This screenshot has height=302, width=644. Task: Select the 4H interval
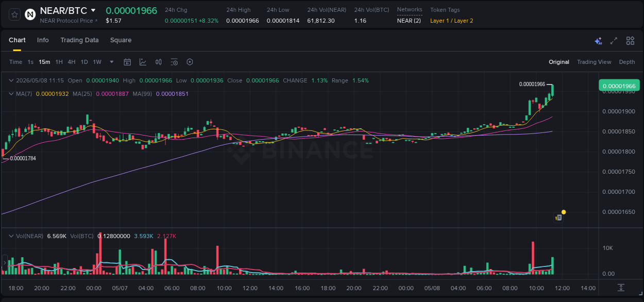tap(72, 62)
